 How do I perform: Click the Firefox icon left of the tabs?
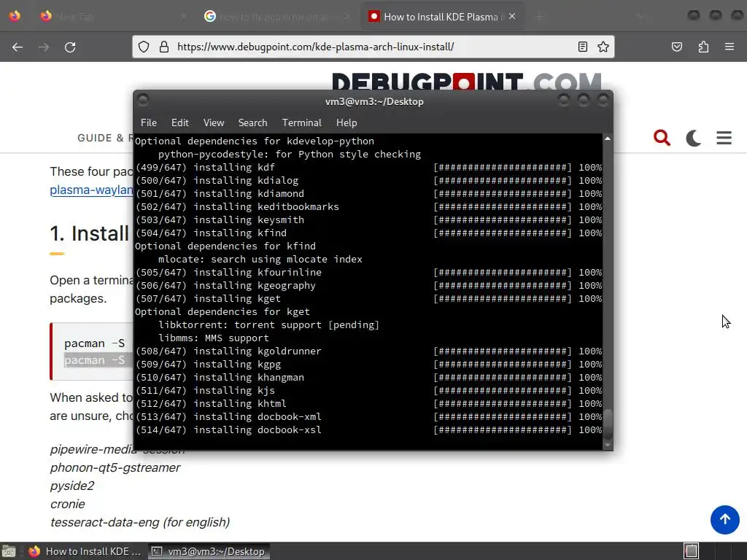click(x=15, y=16)
